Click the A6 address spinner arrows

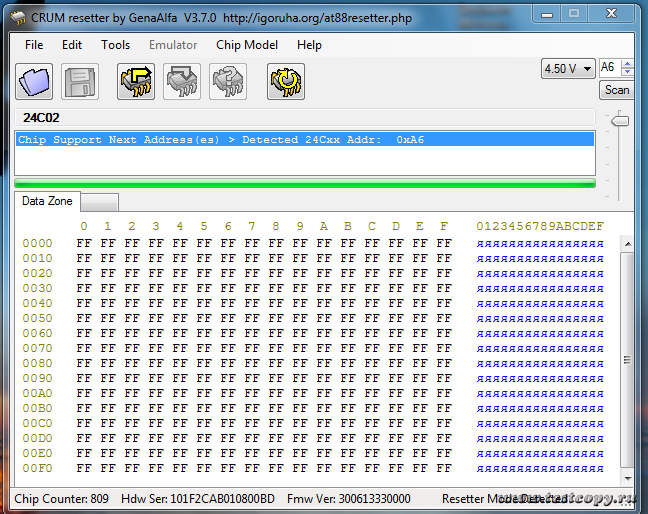[627, 68]
